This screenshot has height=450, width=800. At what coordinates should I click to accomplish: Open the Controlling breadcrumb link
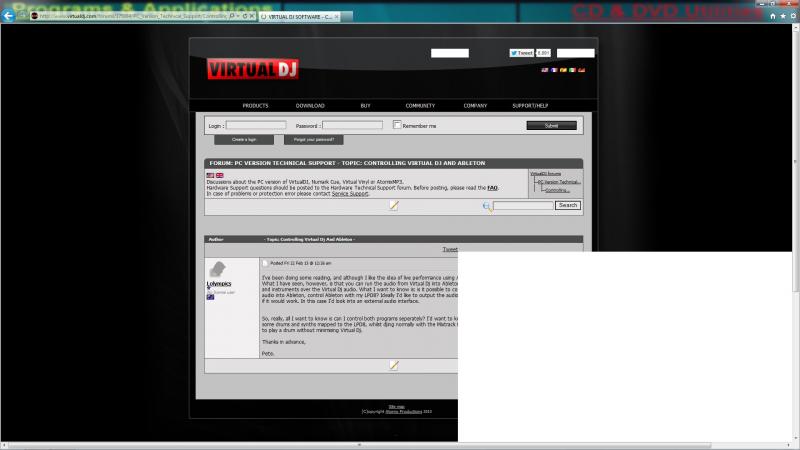[557, 190]
